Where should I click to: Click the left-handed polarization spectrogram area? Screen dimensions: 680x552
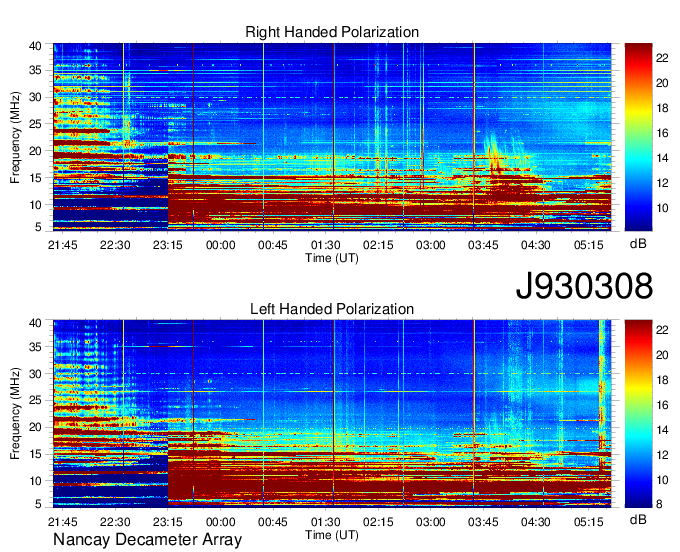[x=332, y=414]
